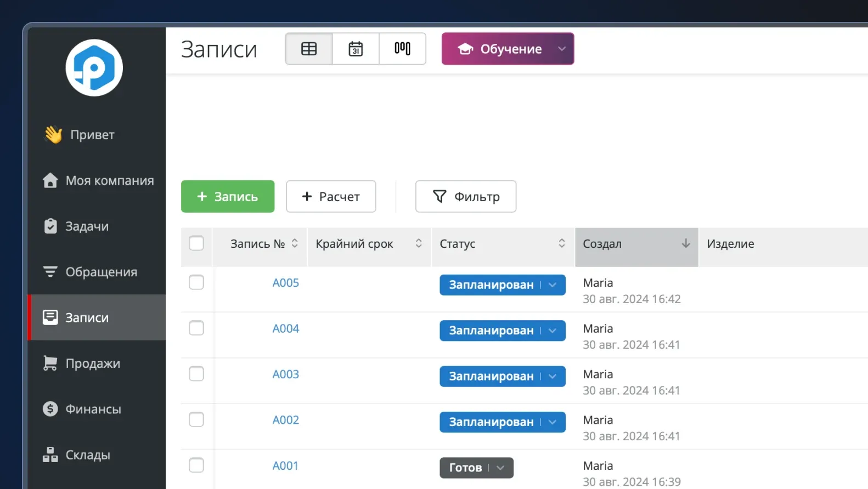The image size is (868, 489).
Task: Open the Фильтр button
Action: 466,196
